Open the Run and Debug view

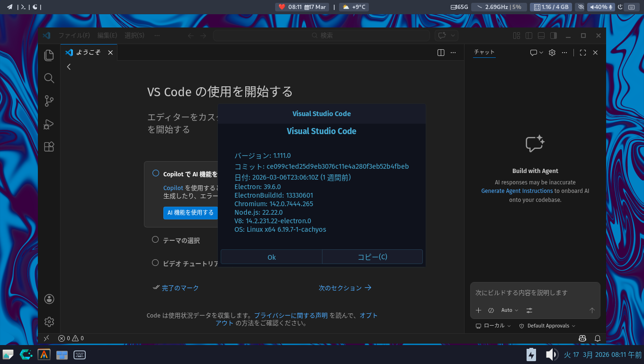click(x=49, y=124)
